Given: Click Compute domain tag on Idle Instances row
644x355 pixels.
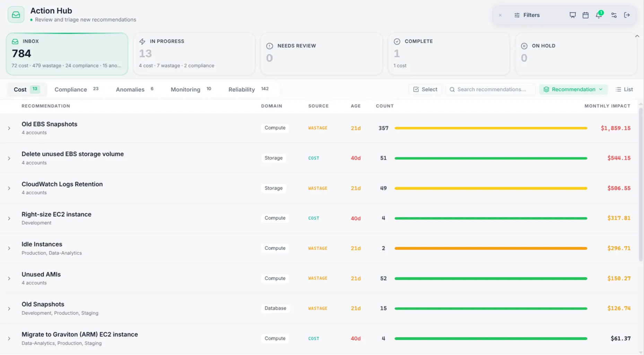Looking at the screenshot, I should point(275,248).
